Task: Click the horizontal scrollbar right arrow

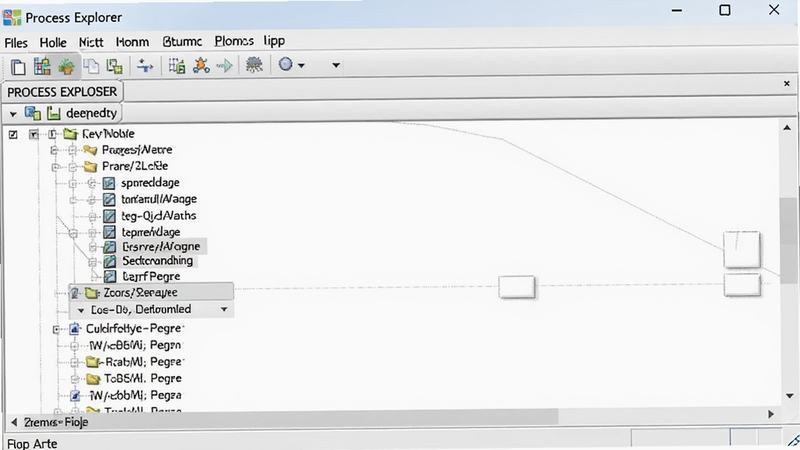Action: point(771,414)
